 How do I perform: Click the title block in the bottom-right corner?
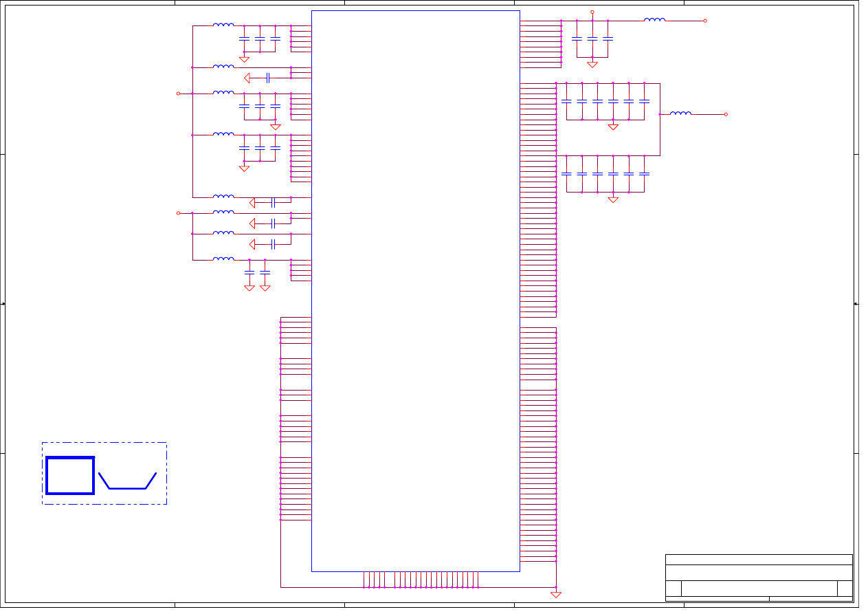(x=759, y=578)
